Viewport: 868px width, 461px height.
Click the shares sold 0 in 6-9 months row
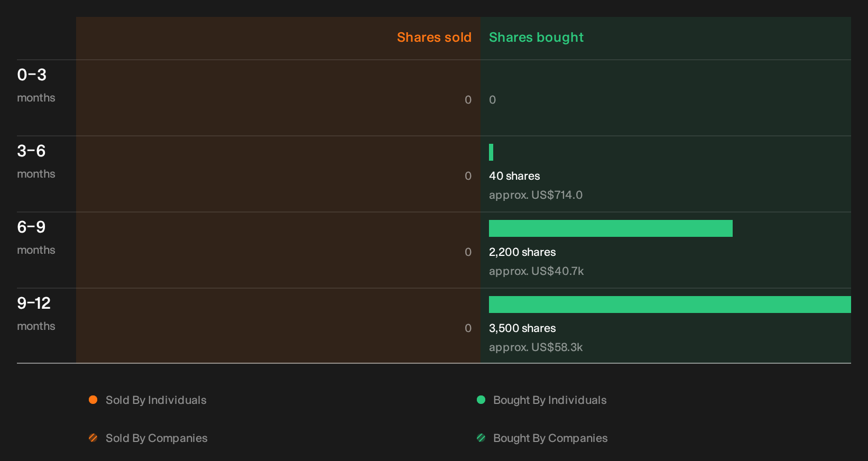468,252
